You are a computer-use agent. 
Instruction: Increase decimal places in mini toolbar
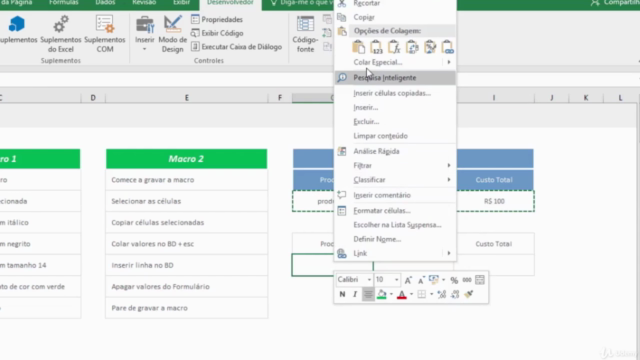(442, 294)
